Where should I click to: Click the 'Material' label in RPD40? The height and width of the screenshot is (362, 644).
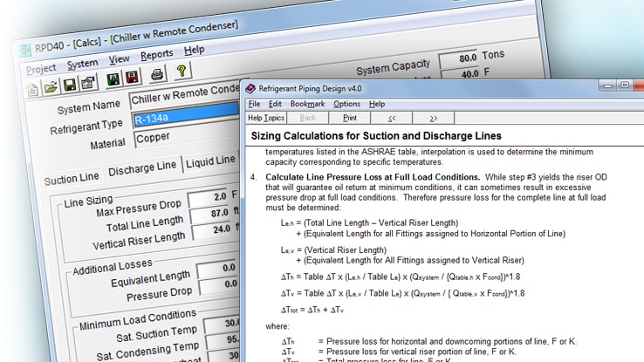[x=107, y=144]
